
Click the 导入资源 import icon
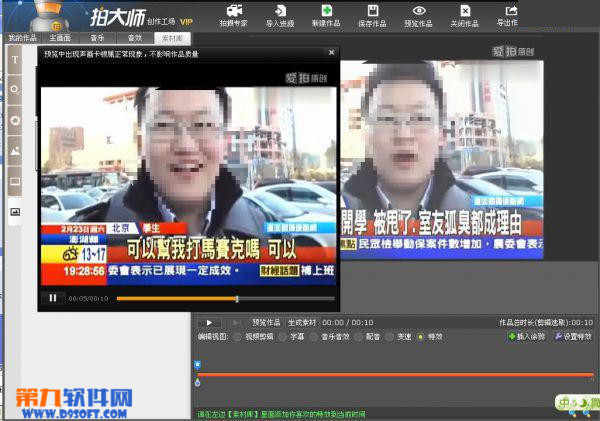(280, 16)
